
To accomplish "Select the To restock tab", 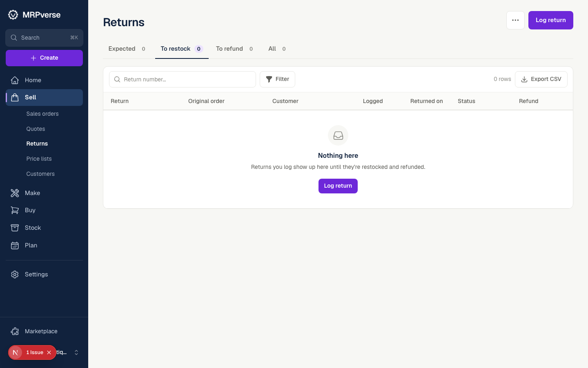I will point(182,49).
